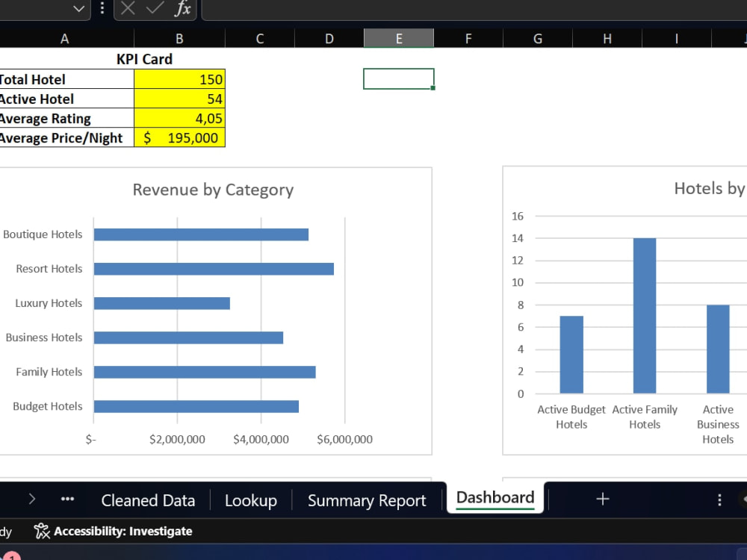Select the Total Hotel label cell
The height and width of the screenshot is (560, 747).
pyautogui.click(x=66, y=80)
